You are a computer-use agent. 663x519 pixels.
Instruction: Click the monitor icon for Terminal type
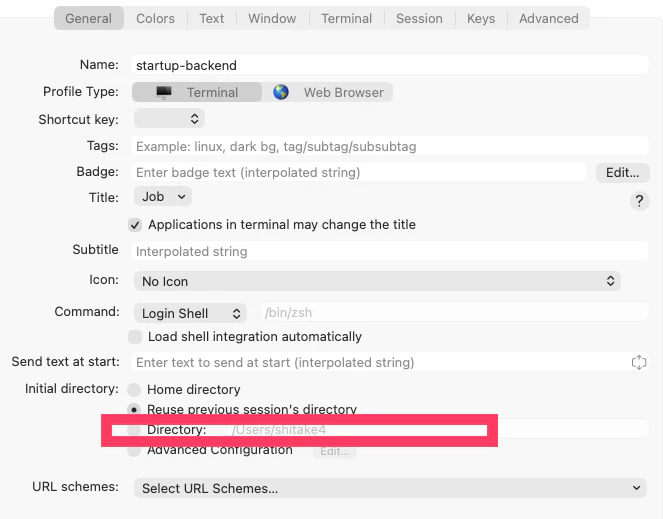[164, 92]
